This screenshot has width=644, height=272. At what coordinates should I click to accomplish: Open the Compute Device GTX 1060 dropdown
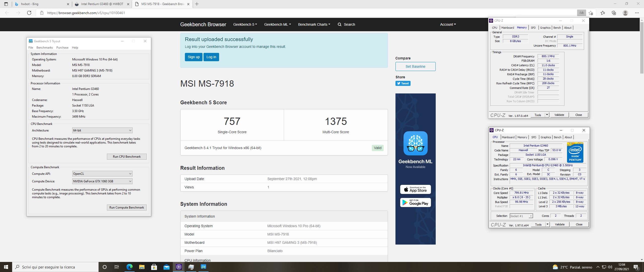102,181
